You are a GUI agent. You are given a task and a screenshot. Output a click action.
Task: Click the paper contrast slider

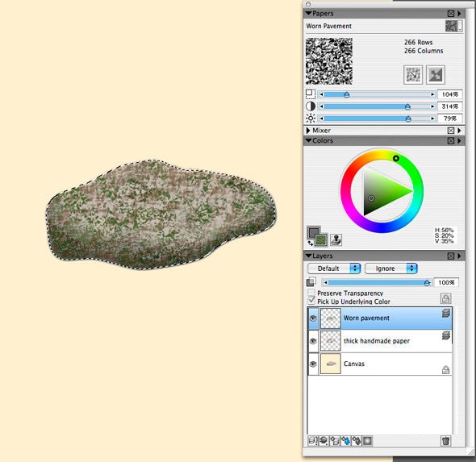point(377,106)
